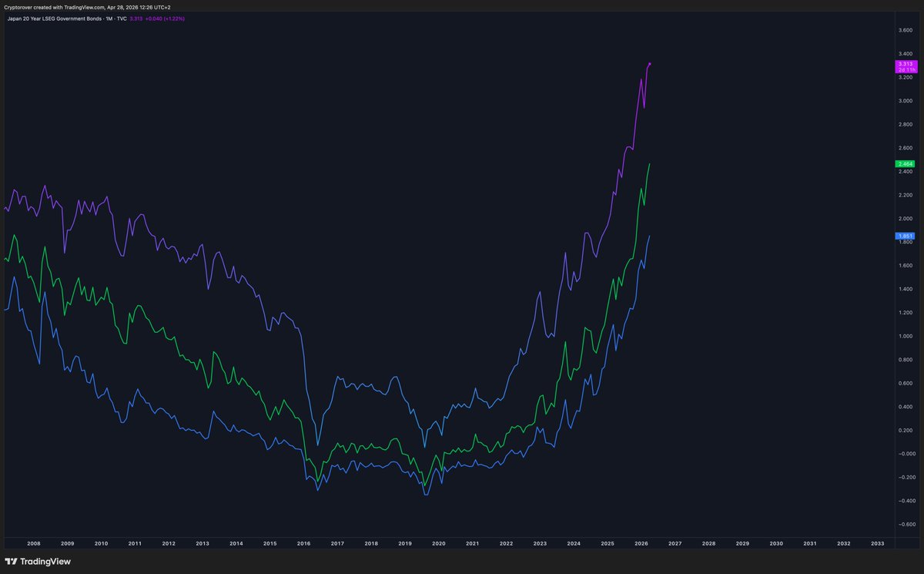Image resolution: width=924 pixels, height=574 pixels.
Task: Click the 1.000 price axis tick
Action: [x=906, y=336]
